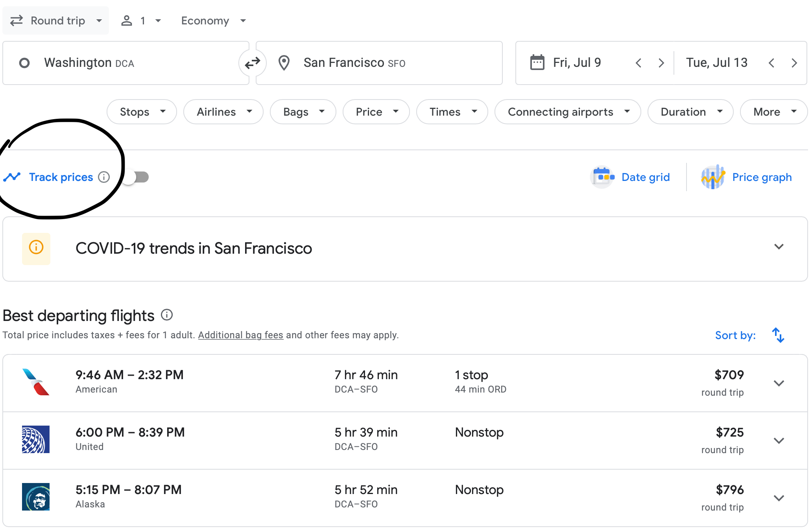This screenshot has width=812, height=531.
Task: Click the Additional bag fees link
Action: tap(240, 335)
